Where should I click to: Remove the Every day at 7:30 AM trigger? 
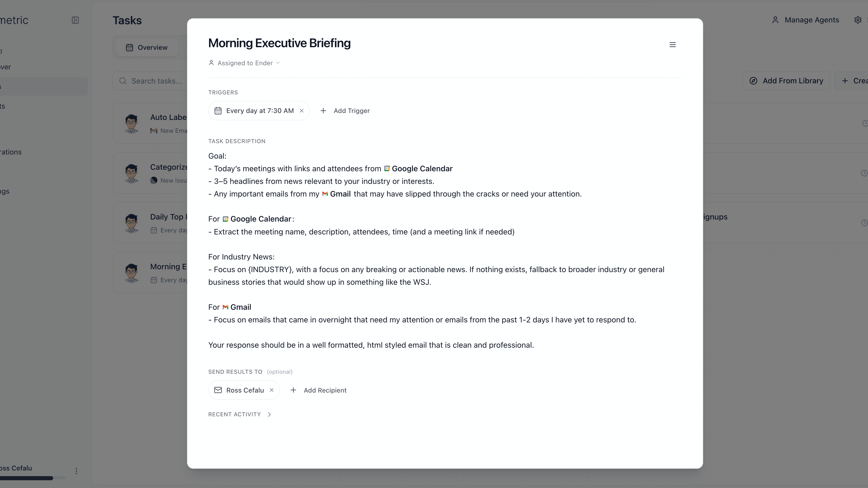point(302,110)
